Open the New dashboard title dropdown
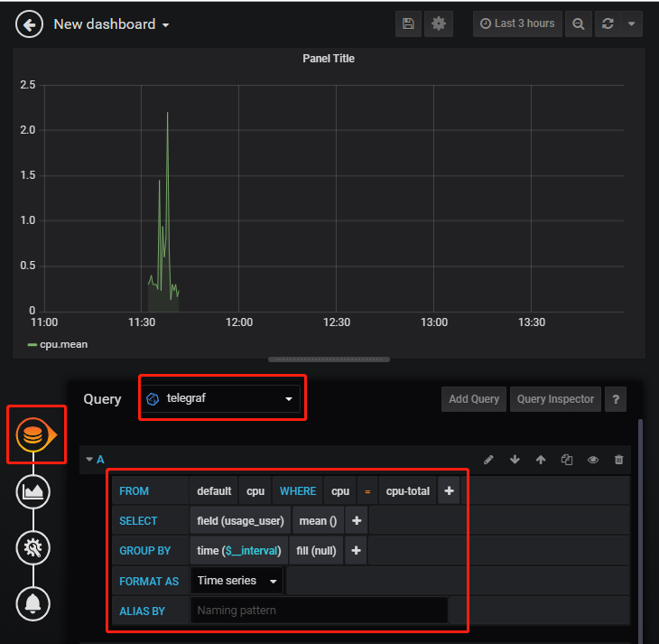Image resolution: width=659 pixels, height=644 pixels. 111,24
